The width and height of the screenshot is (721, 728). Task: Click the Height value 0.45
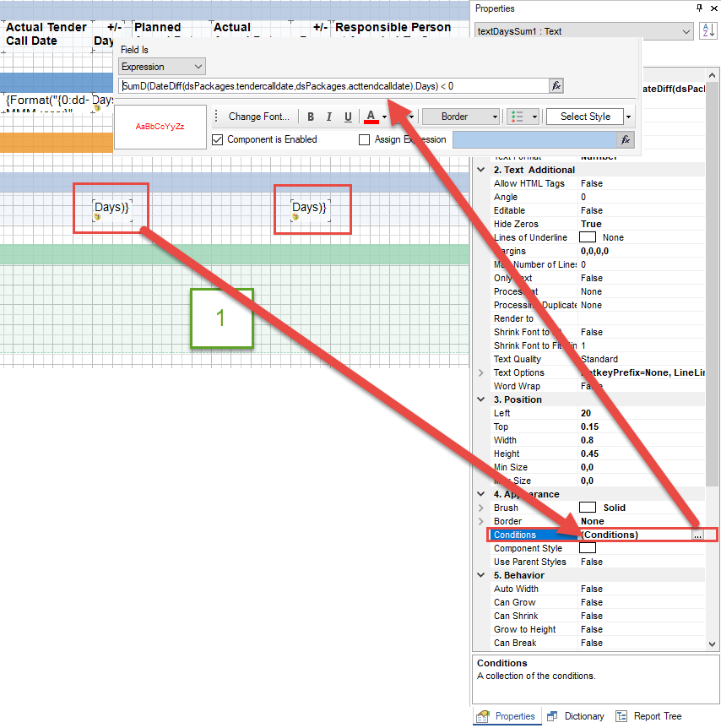(x=589, y=454)
